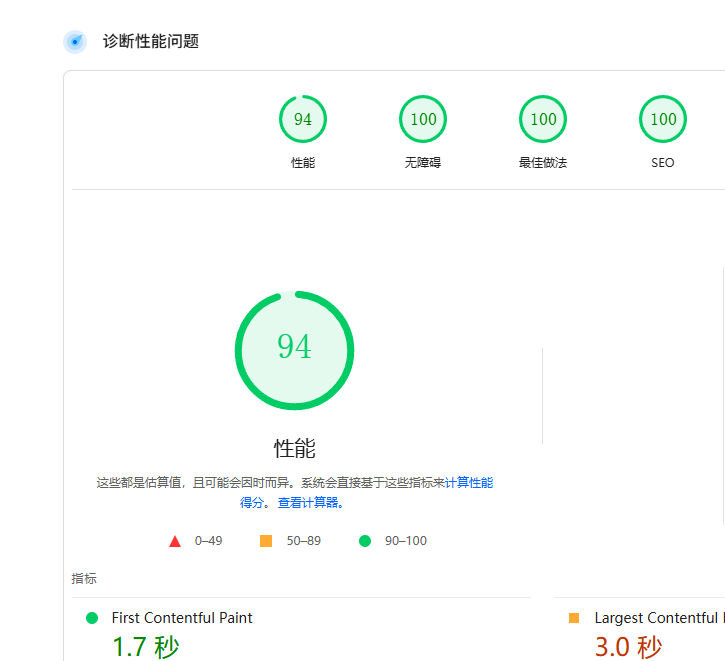The image size is (725, 661).
Task: Click the 90–100 range label
Action: pyautogui.click(x=406, y=541)
